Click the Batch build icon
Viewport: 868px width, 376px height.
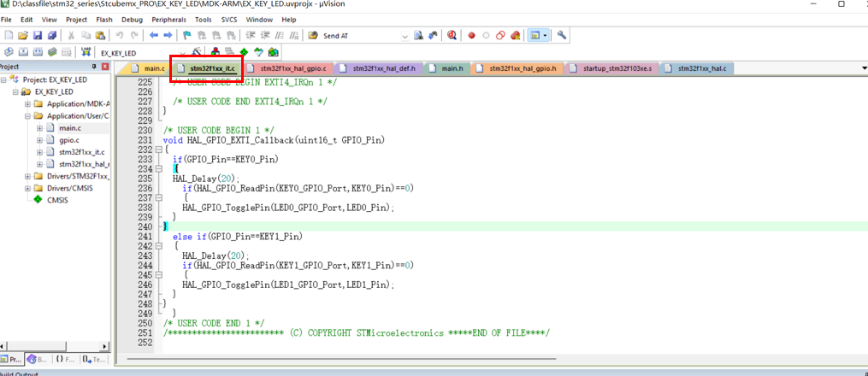click(52, 52)
